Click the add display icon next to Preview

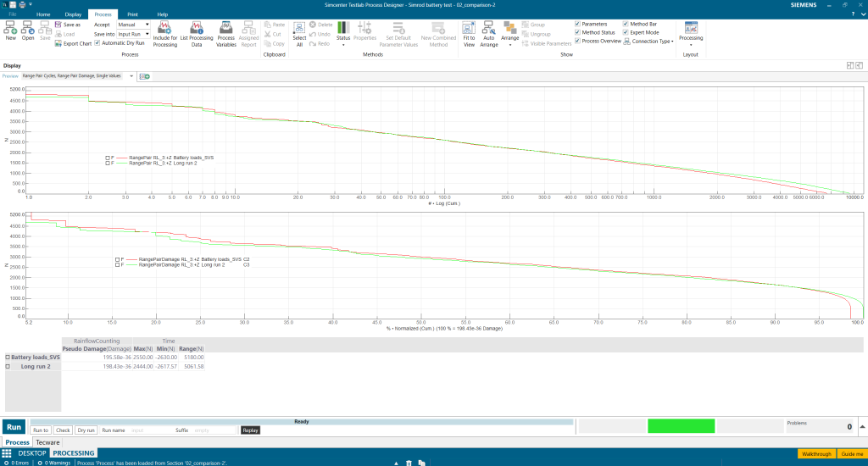[x=144, y=76]
